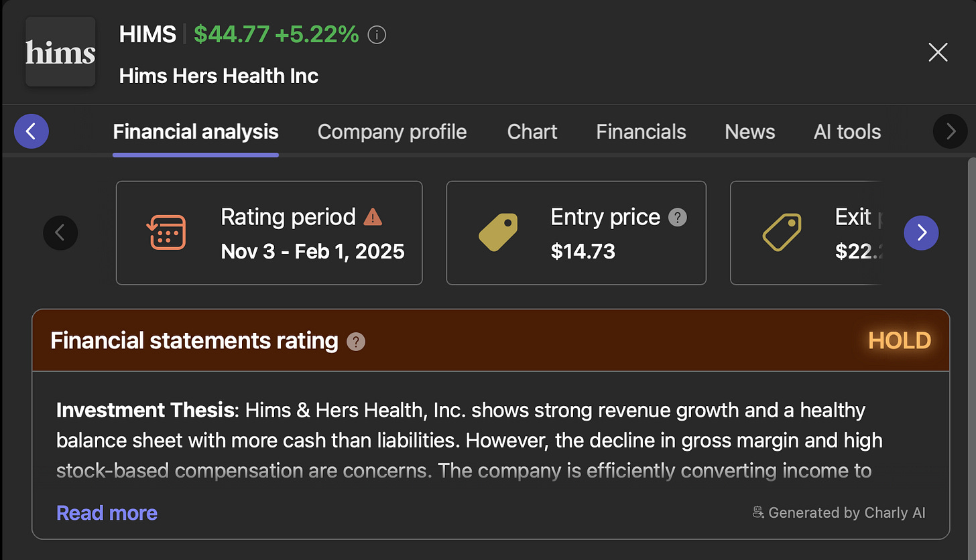Click previous card arrow in carousel

tap(60, 232)
